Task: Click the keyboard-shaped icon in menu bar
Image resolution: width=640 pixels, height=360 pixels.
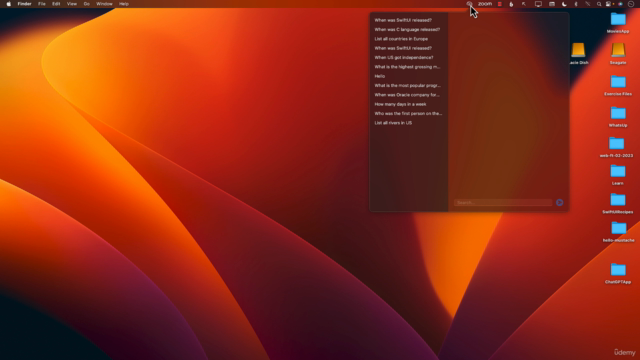Action: pos(552,4)
